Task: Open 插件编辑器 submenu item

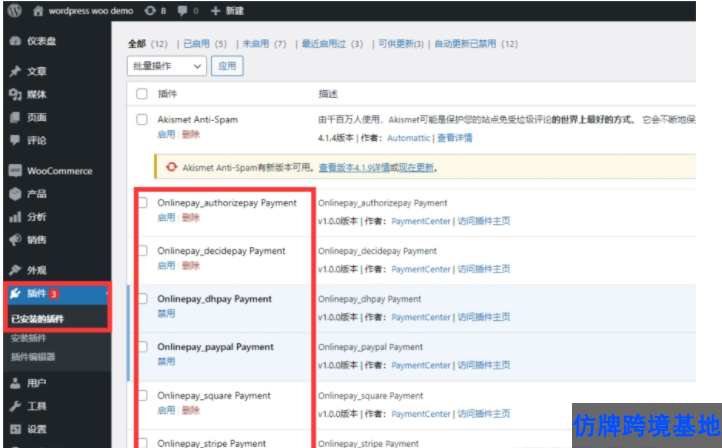Action: coord(33,357)
